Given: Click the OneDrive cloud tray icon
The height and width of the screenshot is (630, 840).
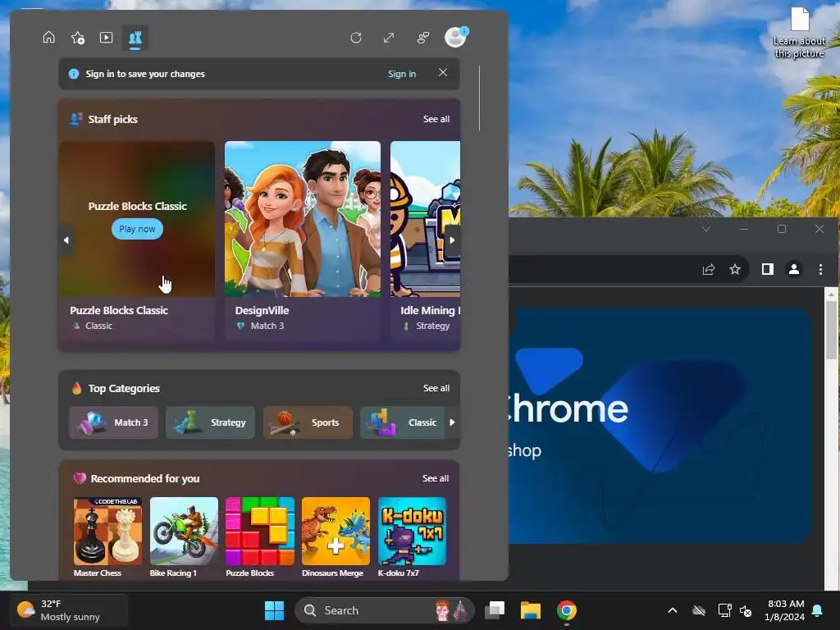Looking at the screenshot, I should pyautogui.click(x=699, y=610).
